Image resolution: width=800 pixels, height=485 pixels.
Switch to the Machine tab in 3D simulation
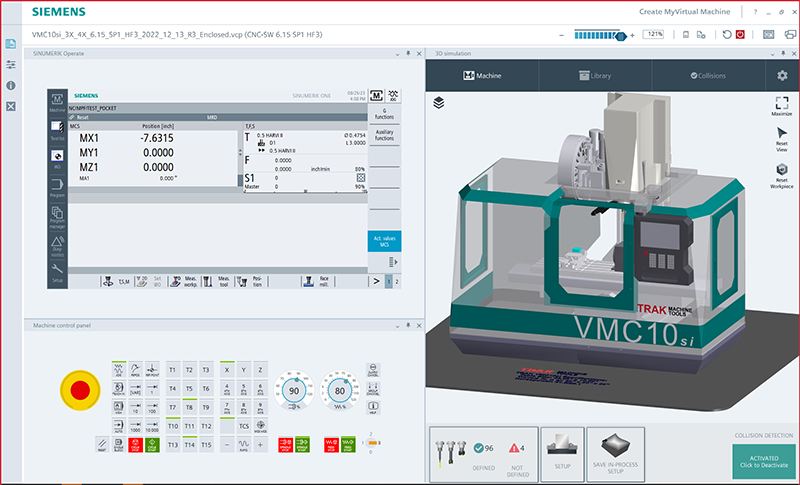pyautogui.click(x=482, y=75)
